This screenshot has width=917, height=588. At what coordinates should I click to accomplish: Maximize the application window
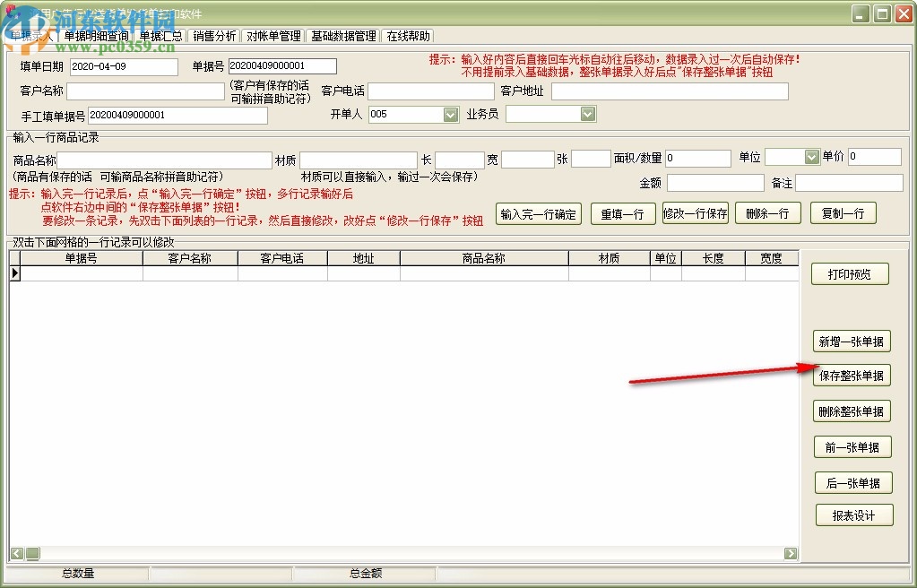coord(882,13)
